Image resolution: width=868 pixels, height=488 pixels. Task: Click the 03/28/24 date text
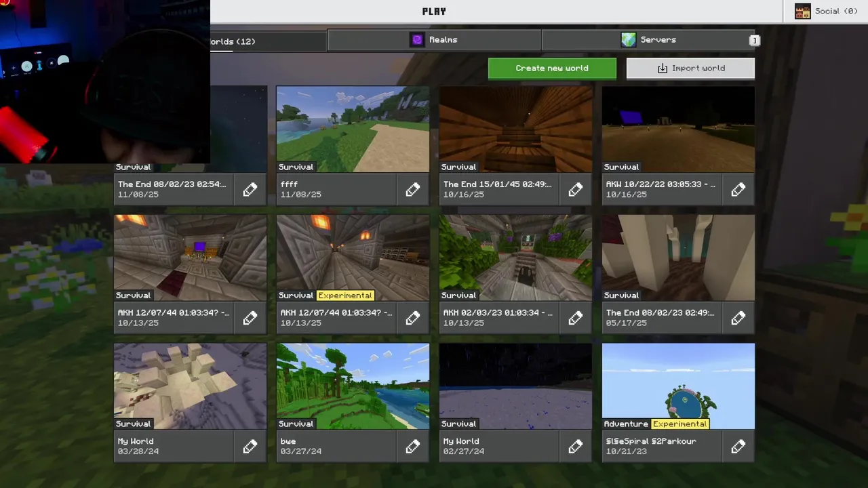point(138,451)
